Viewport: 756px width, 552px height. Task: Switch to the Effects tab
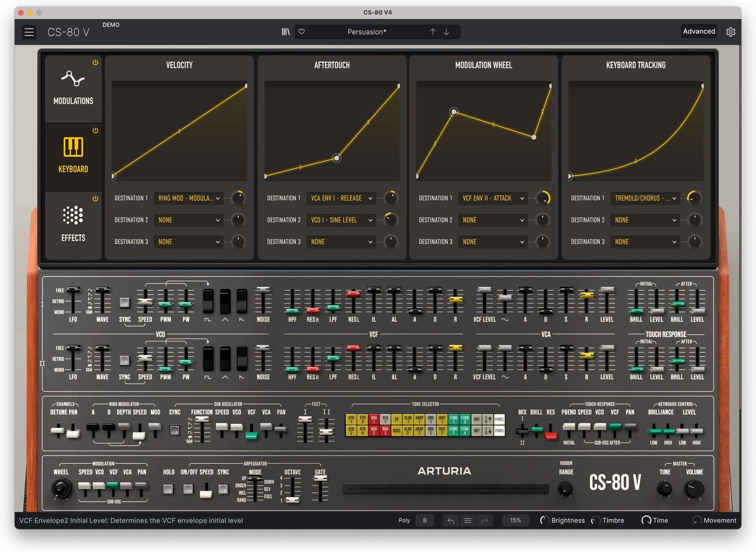[x=73, y=225]
